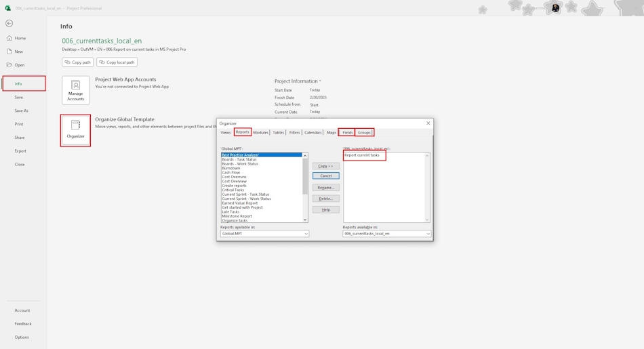Select Boards - Task Status report
Screen dimensions: 644x349
[x=239, y=159]
